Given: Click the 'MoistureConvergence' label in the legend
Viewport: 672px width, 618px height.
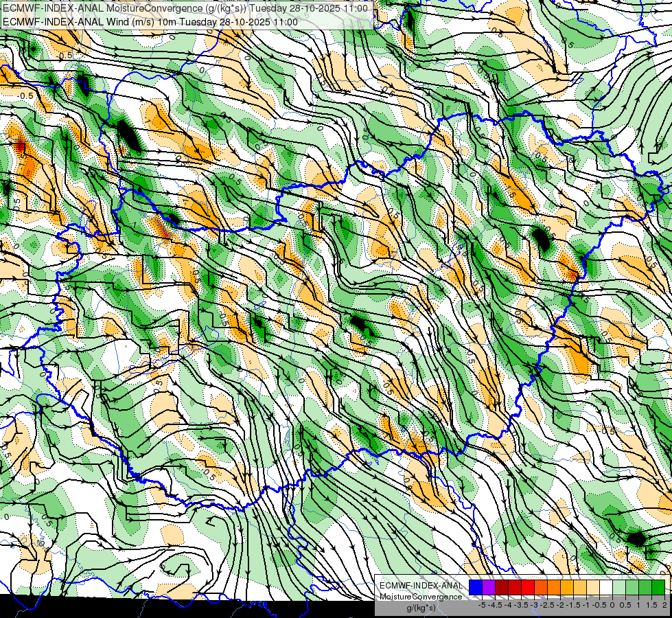Looking at the screenshot, I should pyautogui.click(x=421, y=597).
